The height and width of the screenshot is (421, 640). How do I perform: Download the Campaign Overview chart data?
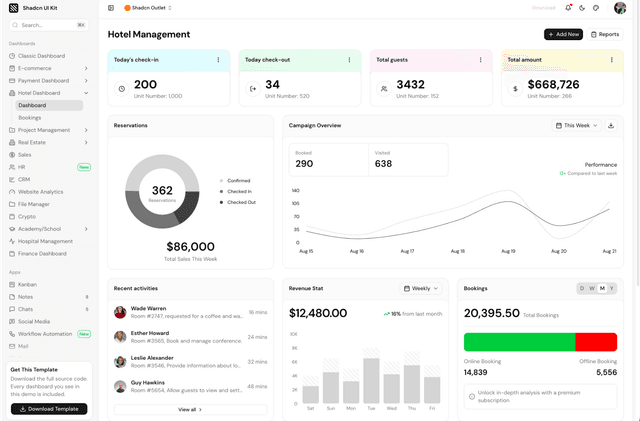[x=611, y=125]
